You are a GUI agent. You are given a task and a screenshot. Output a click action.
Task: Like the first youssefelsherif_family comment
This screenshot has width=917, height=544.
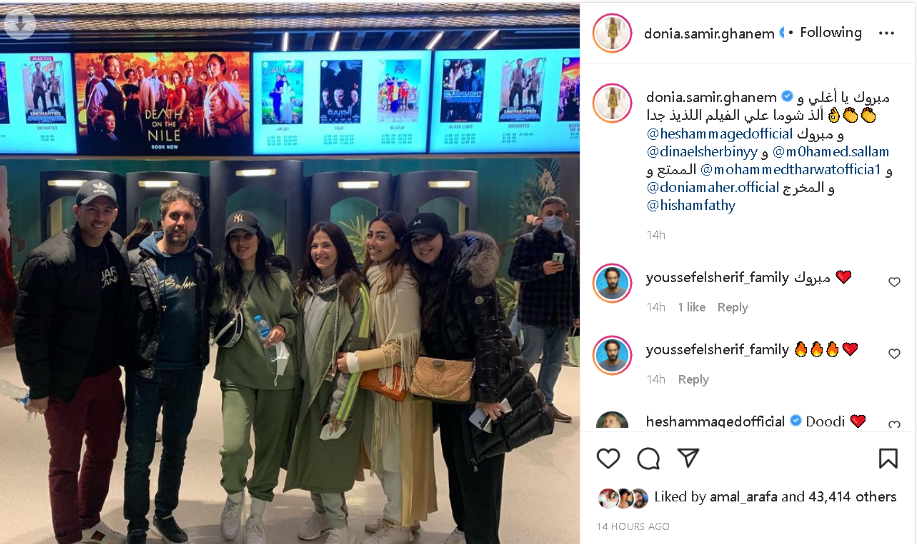pos(894,282)
